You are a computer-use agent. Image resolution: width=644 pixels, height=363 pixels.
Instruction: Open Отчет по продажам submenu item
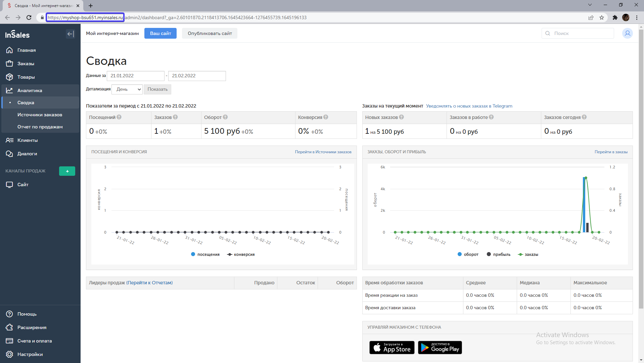[x=40, y=127]
